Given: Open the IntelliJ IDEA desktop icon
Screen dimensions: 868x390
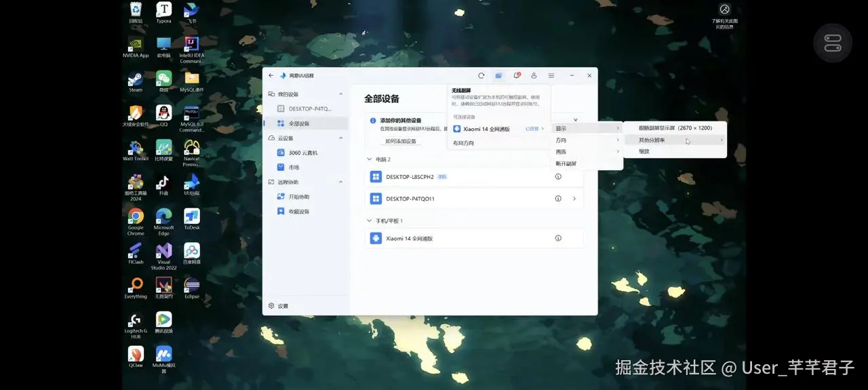Looking at the screenshot, I should click(x=192, y=50).
